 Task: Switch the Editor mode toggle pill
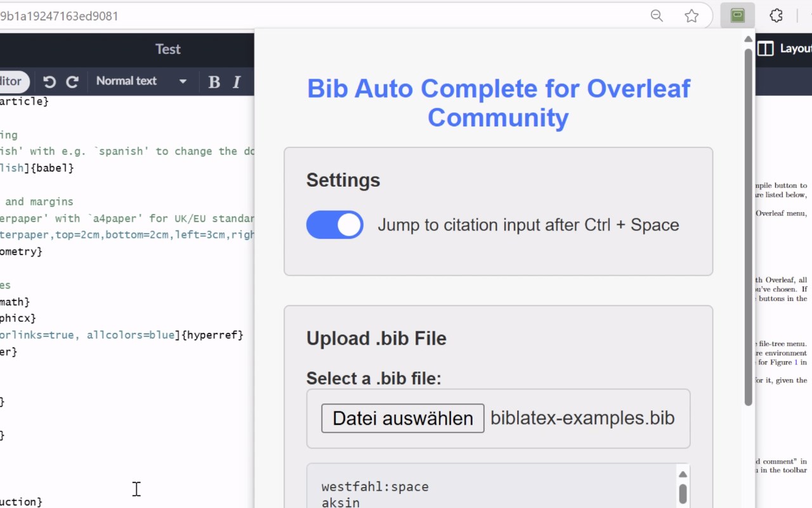pos(13,81)
